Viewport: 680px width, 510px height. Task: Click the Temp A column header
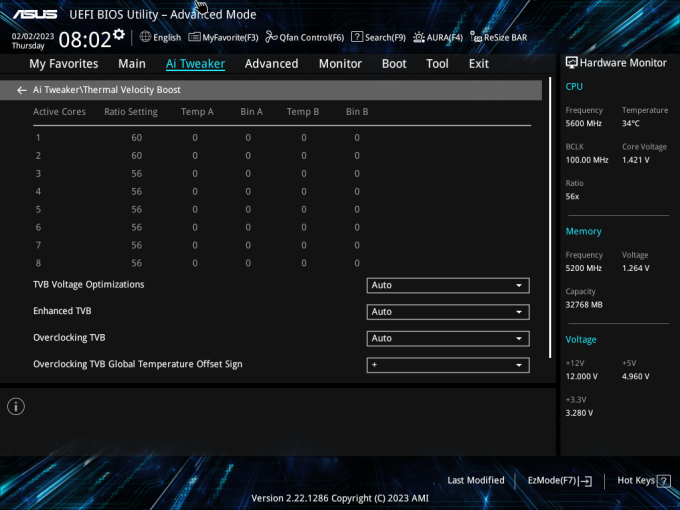[x=197, y=112]
